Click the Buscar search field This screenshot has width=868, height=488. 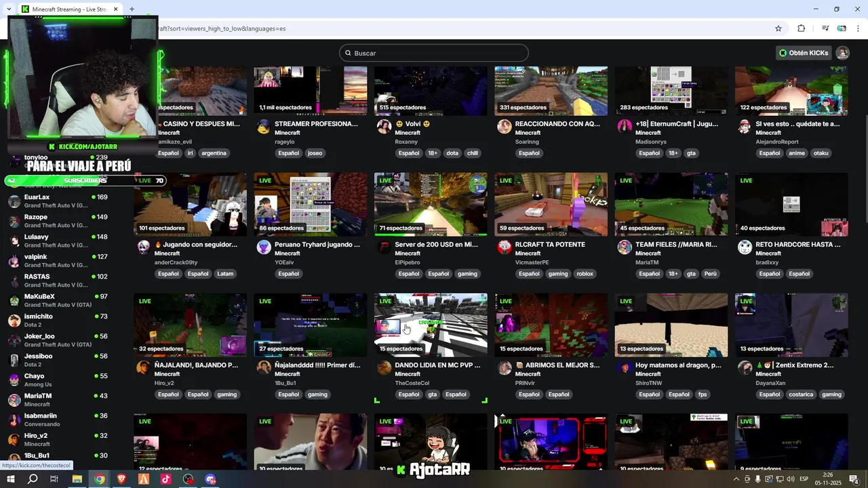tap(434, 53)
